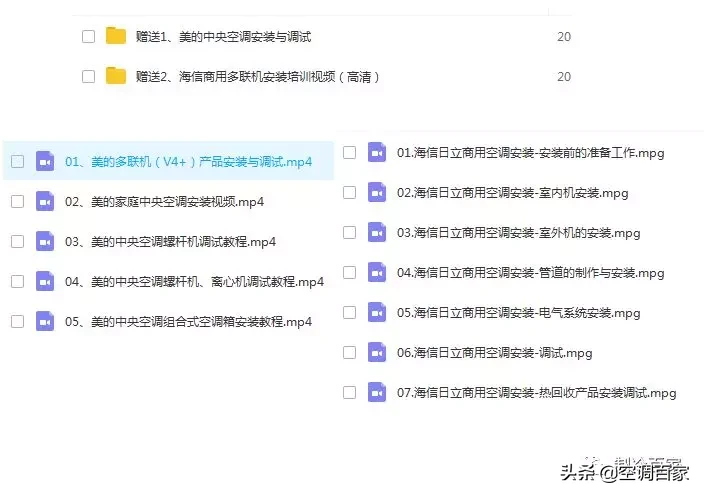
Task: Check the box beside 03.海信日立 室外机的安装.mpg
Action: click(x=349, y=232)
